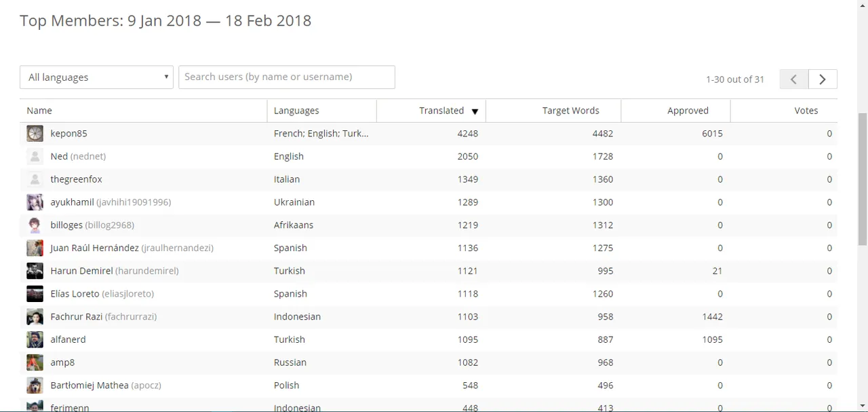Click ayukhamil's avatar thumbnail
Viewport: 868px width, 412px height.
[x=35, y=202]
